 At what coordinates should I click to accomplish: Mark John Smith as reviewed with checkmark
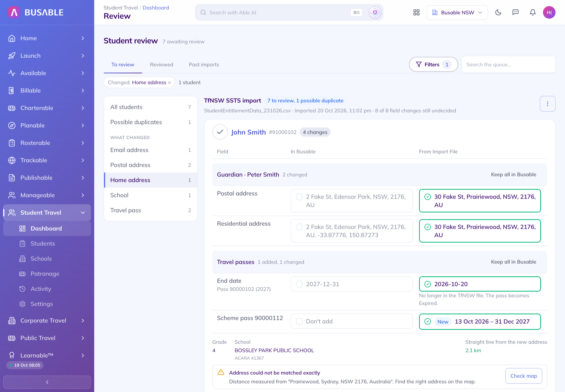click(220, 132)
